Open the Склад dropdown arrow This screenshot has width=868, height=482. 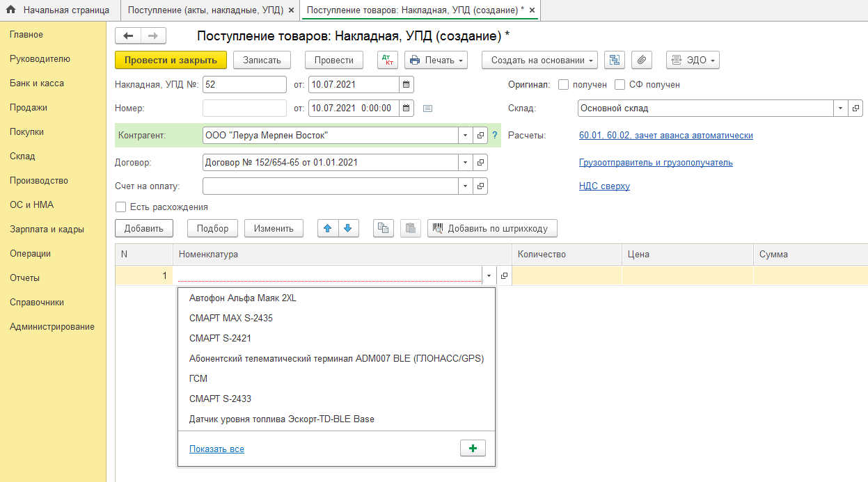coord(841,109)
